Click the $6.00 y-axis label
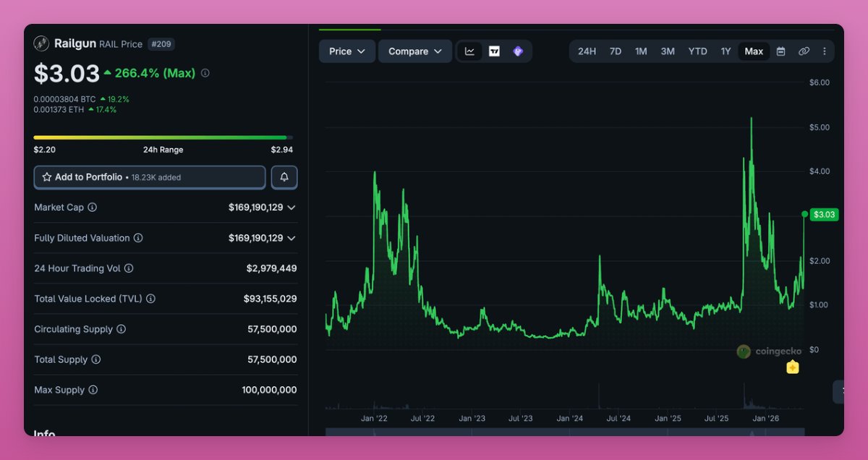 pos(819,82)
